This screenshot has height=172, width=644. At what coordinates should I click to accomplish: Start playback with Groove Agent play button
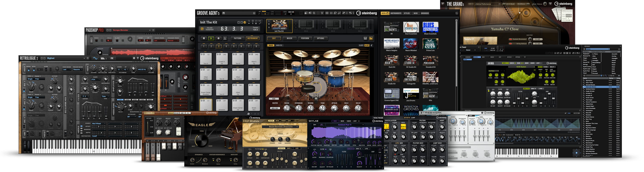click(211, 38)
